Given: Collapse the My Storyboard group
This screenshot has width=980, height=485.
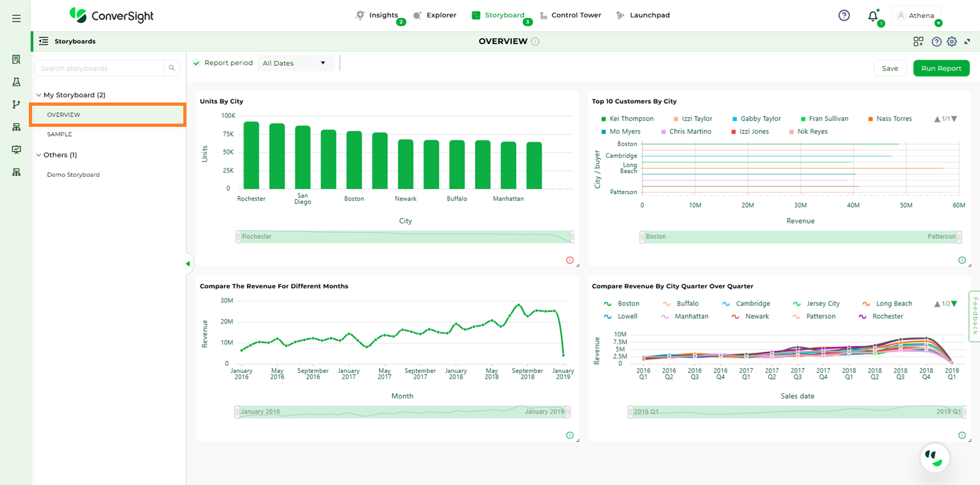Looking at the screenshot, I should tap(38, 95).
